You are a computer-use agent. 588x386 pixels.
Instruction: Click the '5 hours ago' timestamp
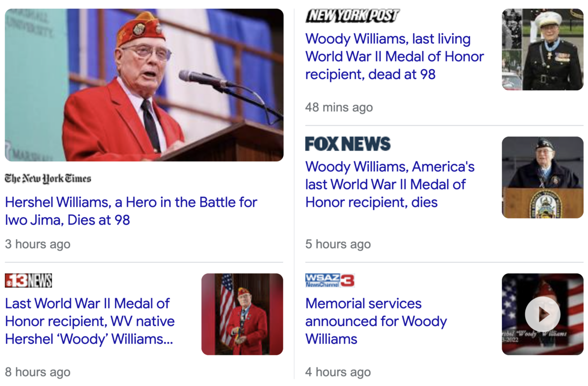coord(338,244)
